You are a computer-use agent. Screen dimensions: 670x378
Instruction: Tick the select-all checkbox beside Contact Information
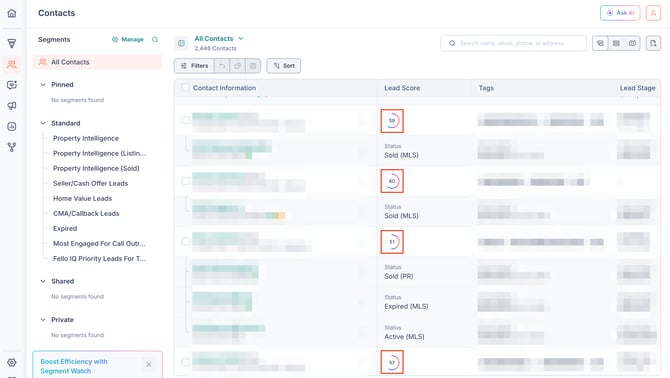[x=185, y=88]
